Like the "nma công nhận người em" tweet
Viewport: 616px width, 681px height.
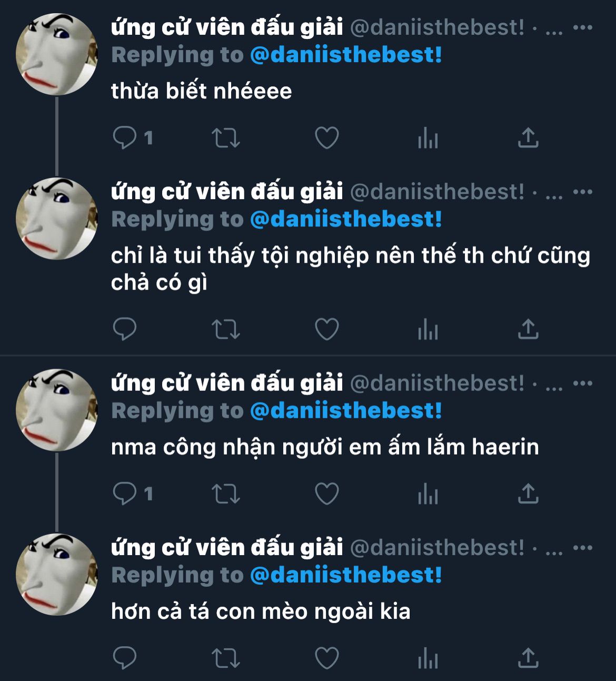click(327, 494)
